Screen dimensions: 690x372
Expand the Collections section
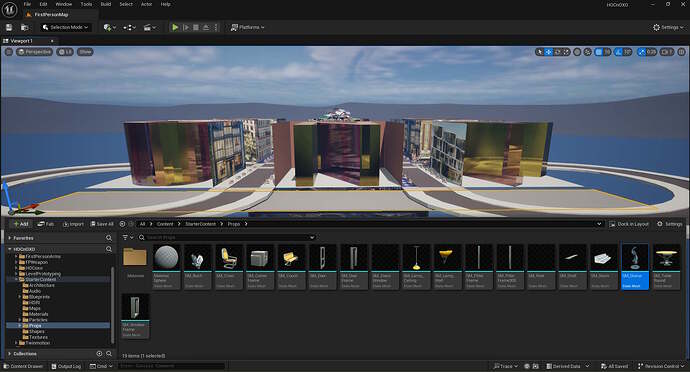25,354
